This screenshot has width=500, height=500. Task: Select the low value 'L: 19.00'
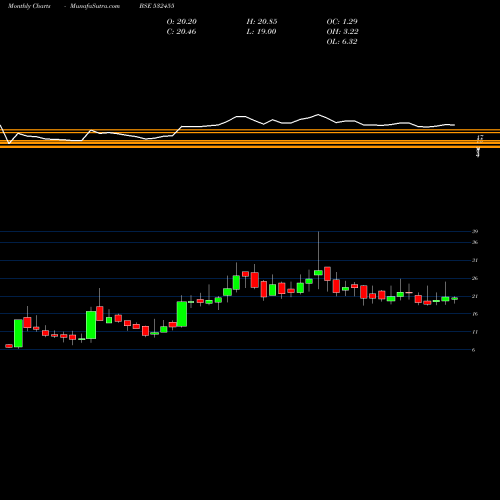click(x=261, y=32)
